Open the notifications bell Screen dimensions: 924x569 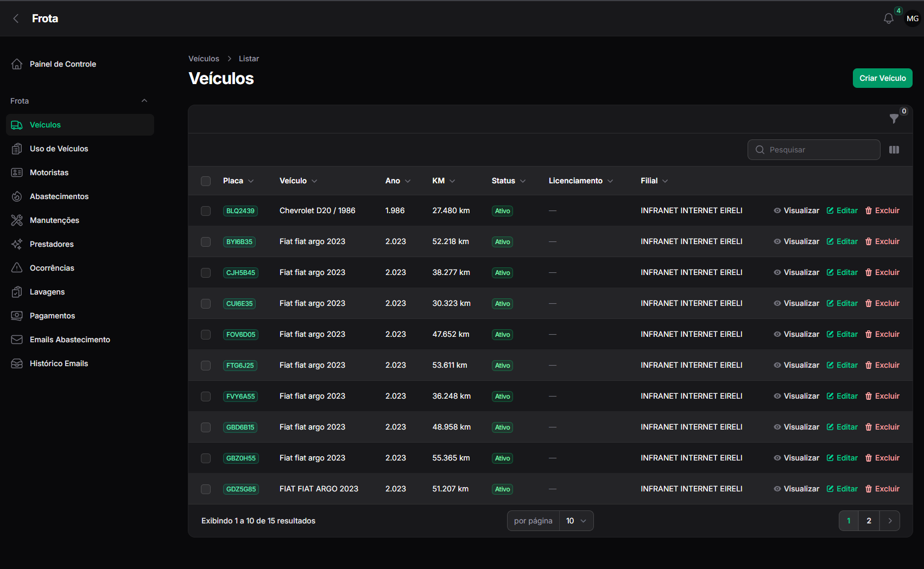point(888,18)
